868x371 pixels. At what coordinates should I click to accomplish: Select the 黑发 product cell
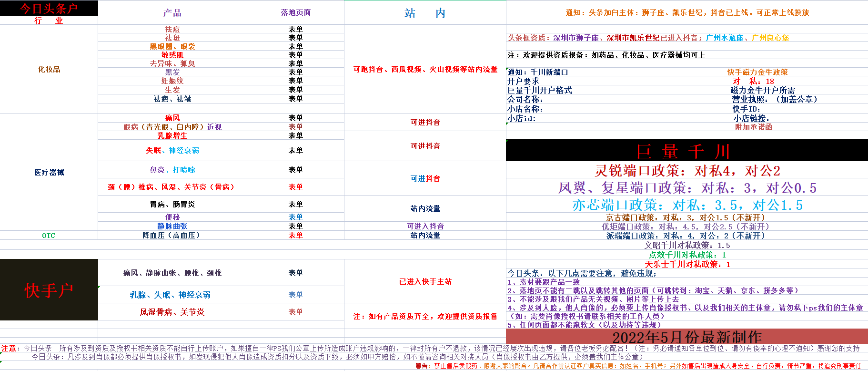click(x=172, y=72)
